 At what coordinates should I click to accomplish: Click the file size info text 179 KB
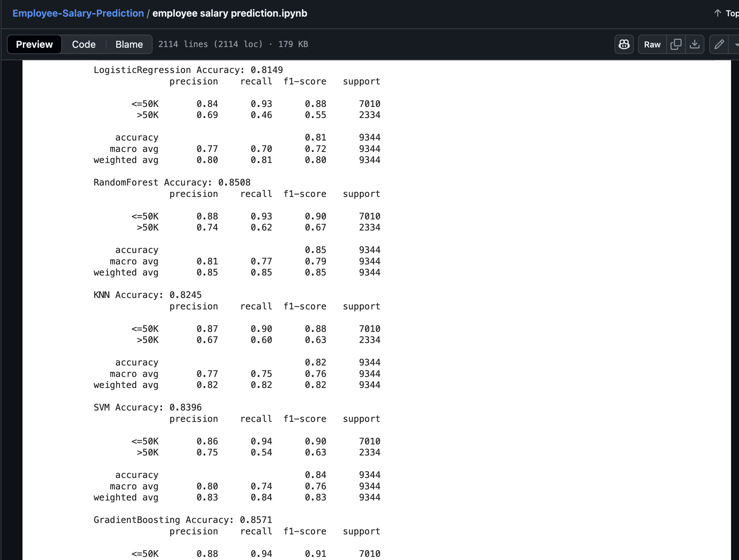click(x=293, y=44)
